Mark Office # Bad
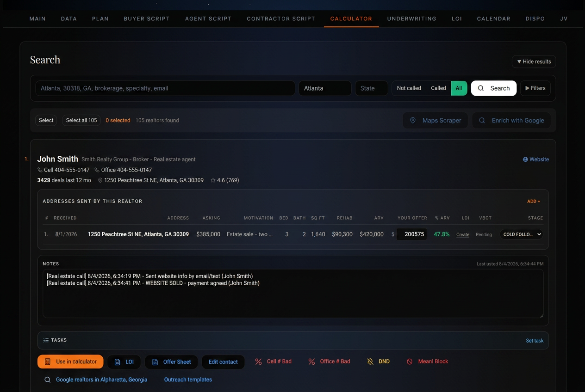 pos(330,361)
